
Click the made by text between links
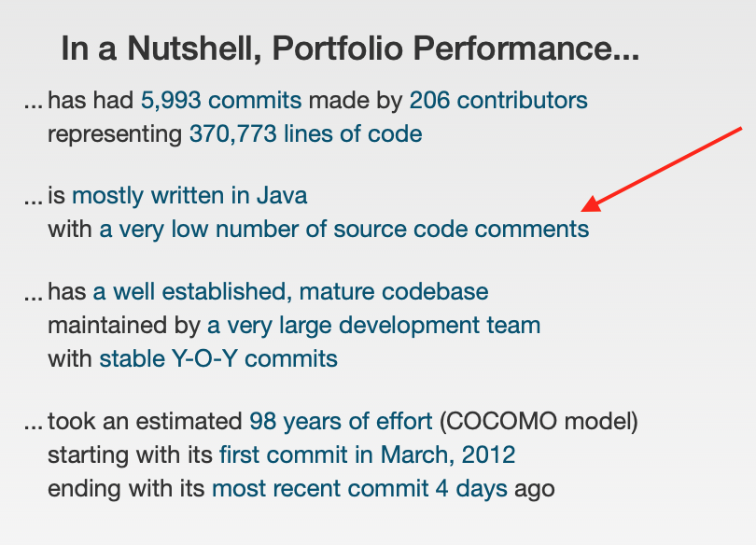pos(356,101)
